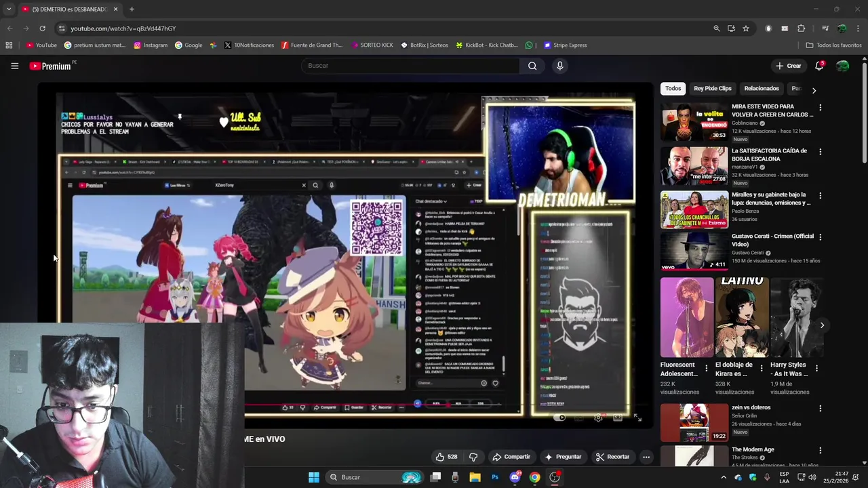
Task: Share the video with Compartir
Action: 511,457
